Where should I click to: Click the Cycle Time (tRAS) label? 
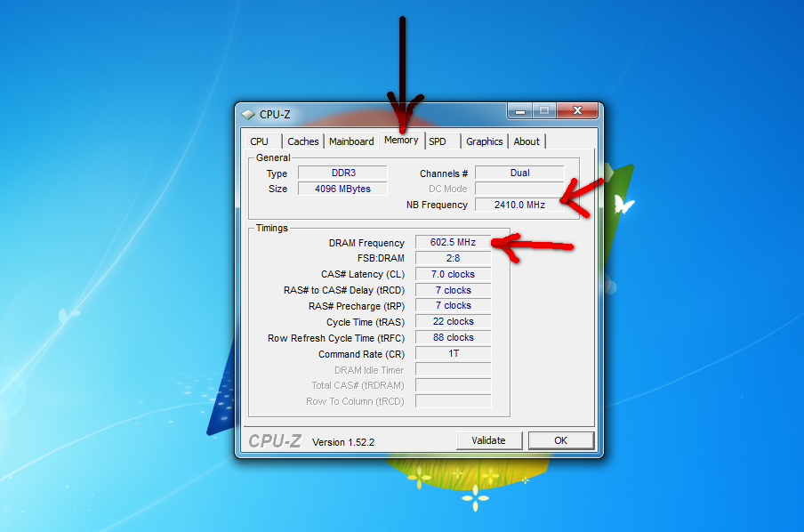click(366, 323)
